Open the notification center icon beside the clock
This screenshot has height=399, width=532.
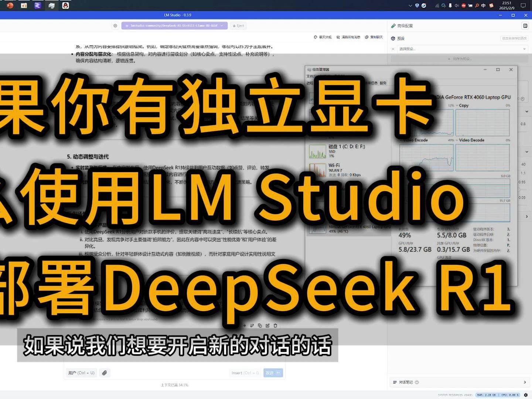pyautogui.click(x=523, y=5)
